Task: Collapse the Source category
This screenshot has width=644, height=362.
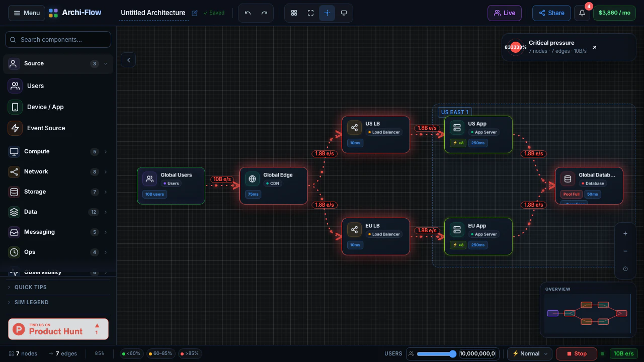Action: (58, 64)
